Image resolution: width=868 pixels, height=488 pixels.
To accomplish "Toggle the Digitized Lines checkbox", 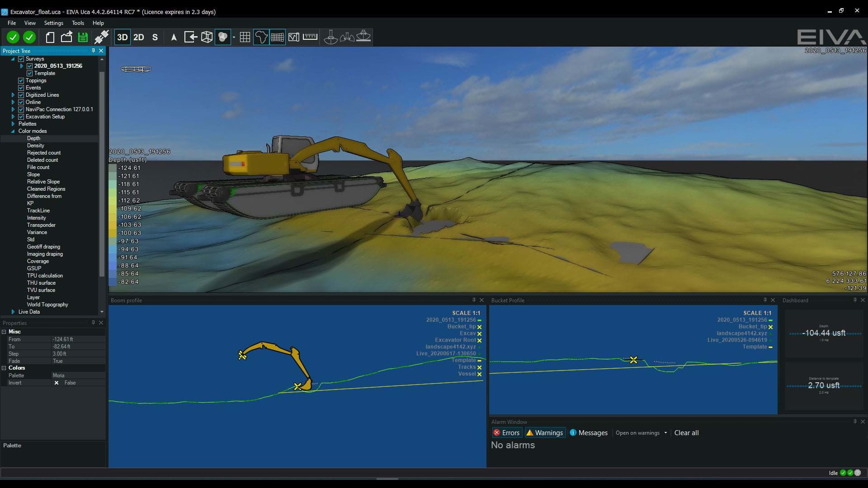I will pyautogui.click(x=21, y=95).
